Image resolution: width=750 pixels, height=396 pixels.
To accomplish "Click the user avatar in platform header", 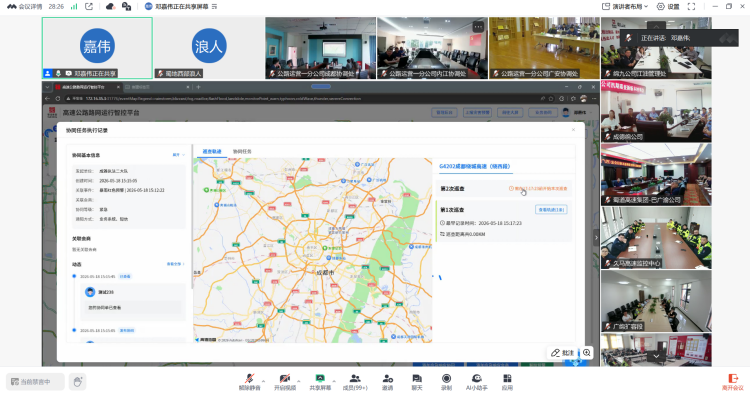I will pos(566,112).
